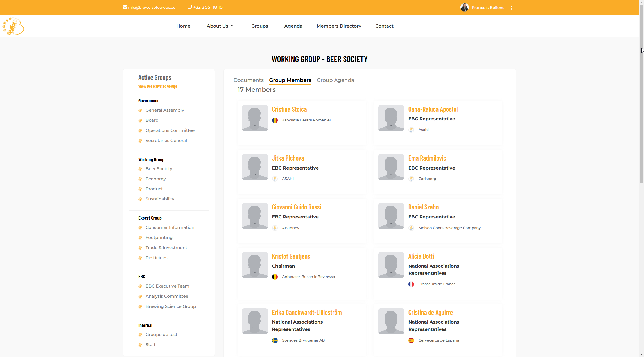The image size is (644, 357).
Task: Click the envelope email icon in header
Action: pos(125,7)
